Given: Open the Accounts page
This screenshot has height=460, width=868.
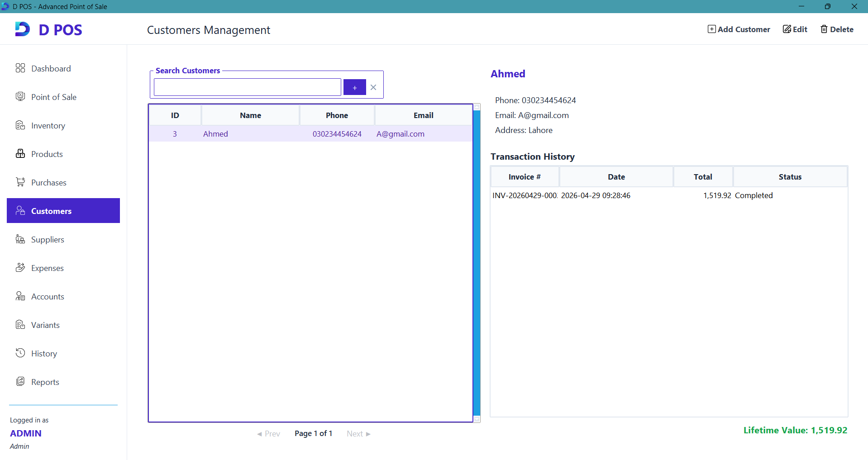Looking at the screenshot, I should (x=63, y=296).
